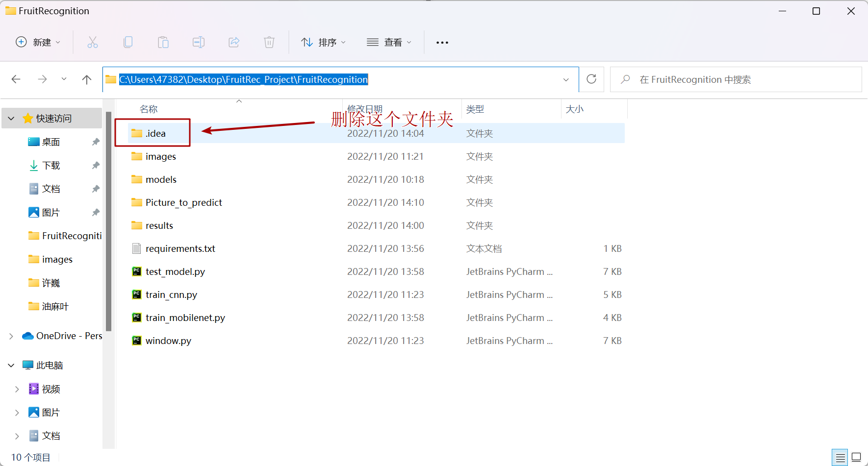Open 桌面 in quick access
Viewport: 868px width, 466px height.
click(x=51, y=142)
